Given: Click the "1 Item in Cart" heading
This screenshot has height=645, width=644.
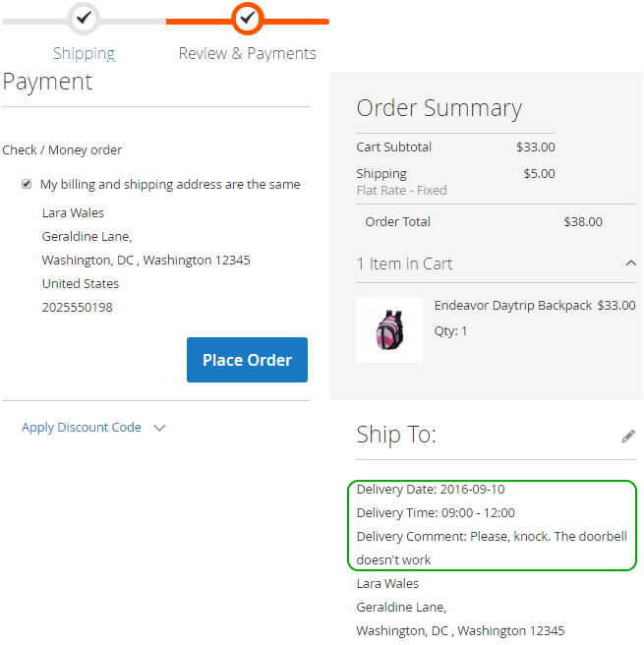Looking at the screenshot, I should click(x=404, y=264).
